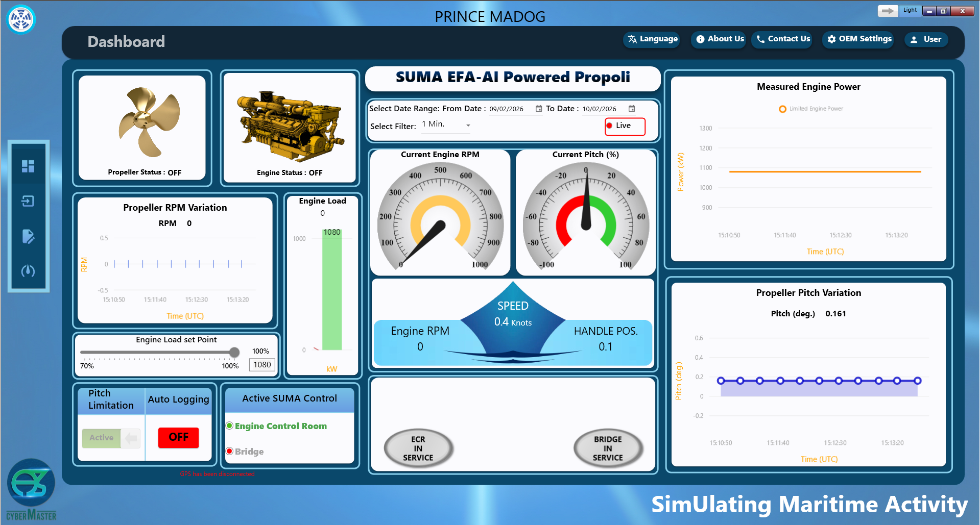980x525 pixels.
Task: Click the GPS has been disconnected message
Action: point(217,474)
